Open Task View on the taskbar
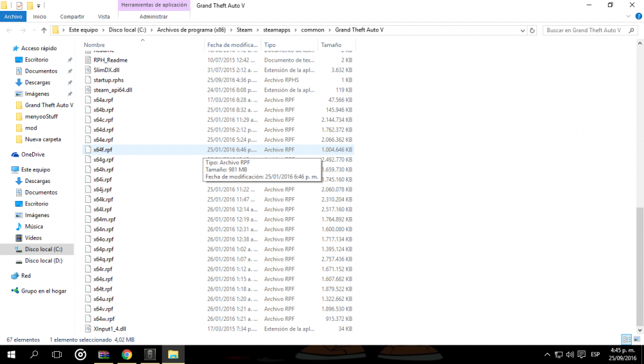 click(57, 354)
